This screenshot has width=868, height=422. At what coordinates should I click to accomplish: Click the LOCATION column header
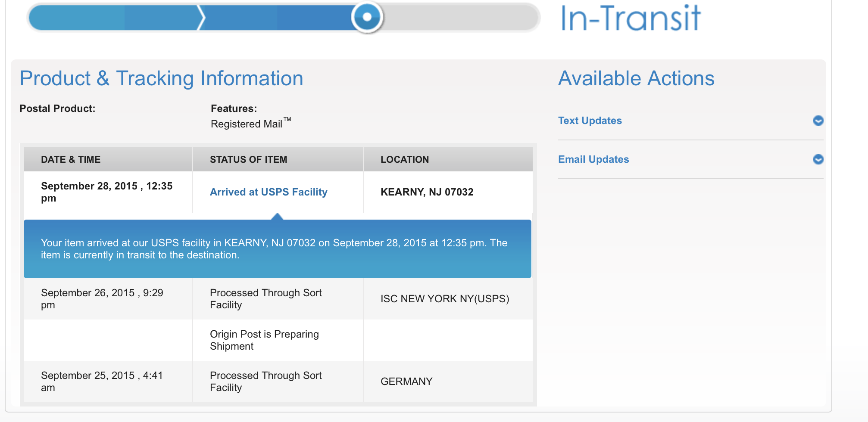point(404,160)
